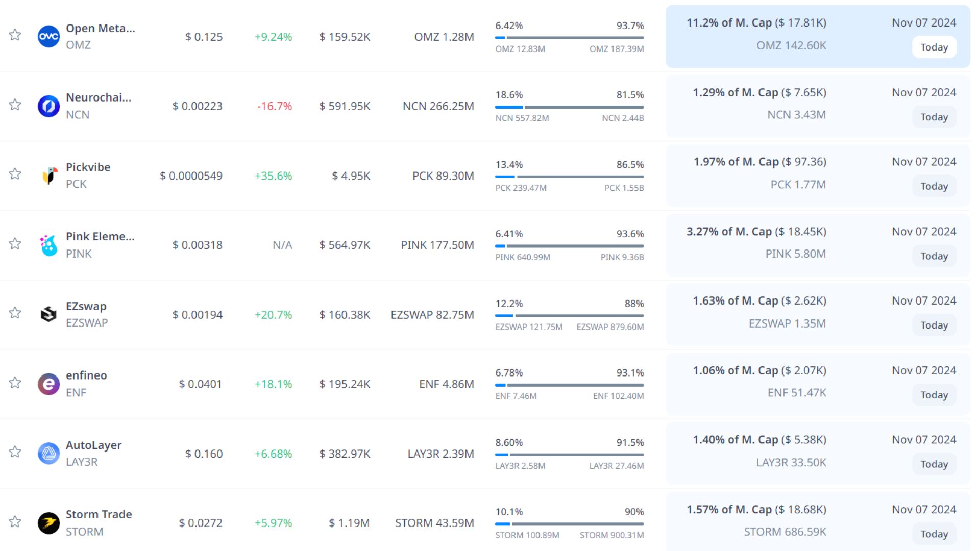The width and height of the screenshot is (980, 551).
Task: Click the Today badge in OMZ row
Action: pyautogui.click(x=934, y=47)
